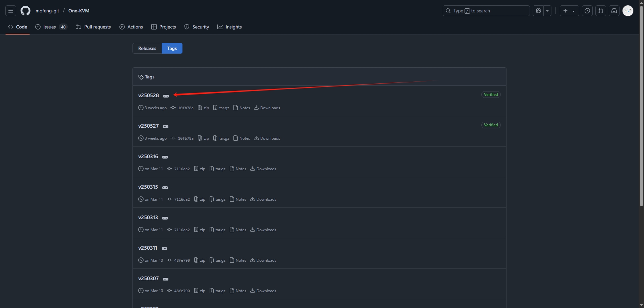Open the Security tab

[x=197, y=27]
